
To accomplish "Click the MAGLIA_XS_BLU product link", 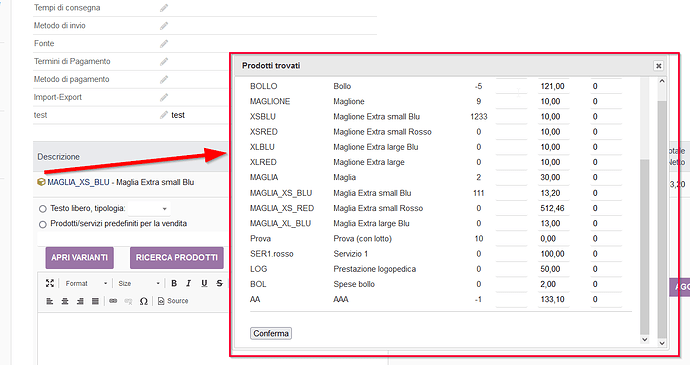I will coord(78,182).
